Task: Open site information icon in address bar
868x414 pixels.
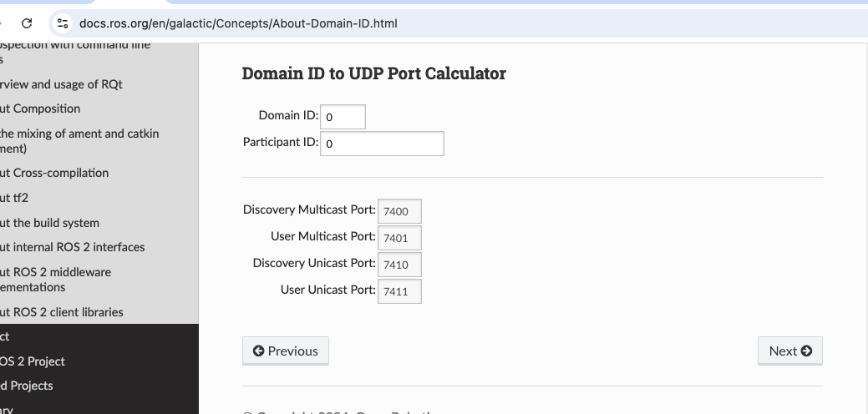Action: click(62, 23)
